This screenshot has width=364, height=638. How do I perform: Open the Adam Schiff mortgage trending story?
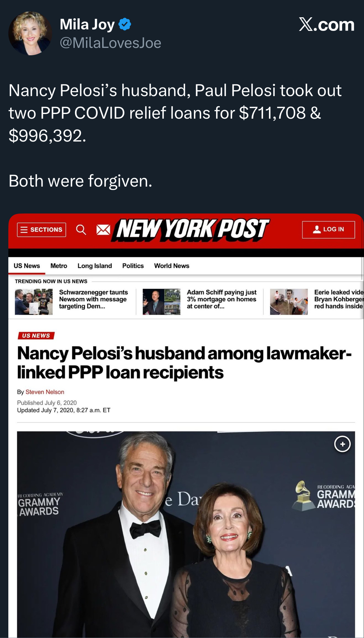point(222,299)
